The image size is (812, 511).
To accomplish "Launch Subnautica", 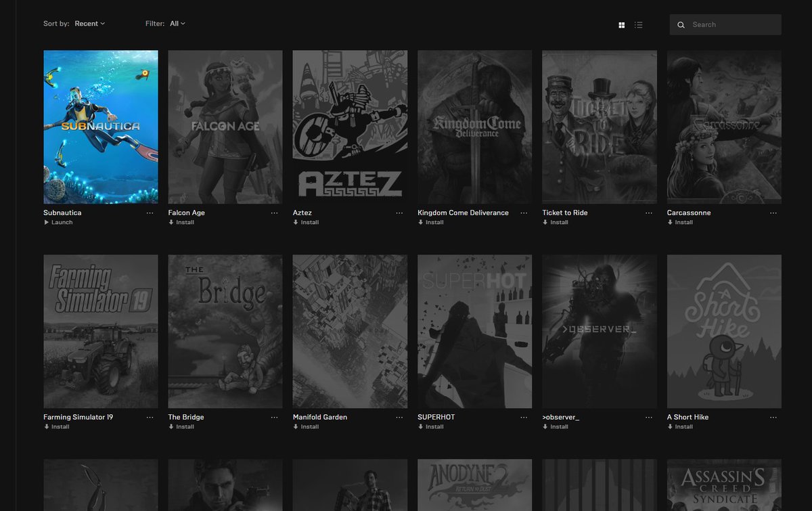I will (x=58, y=222).
